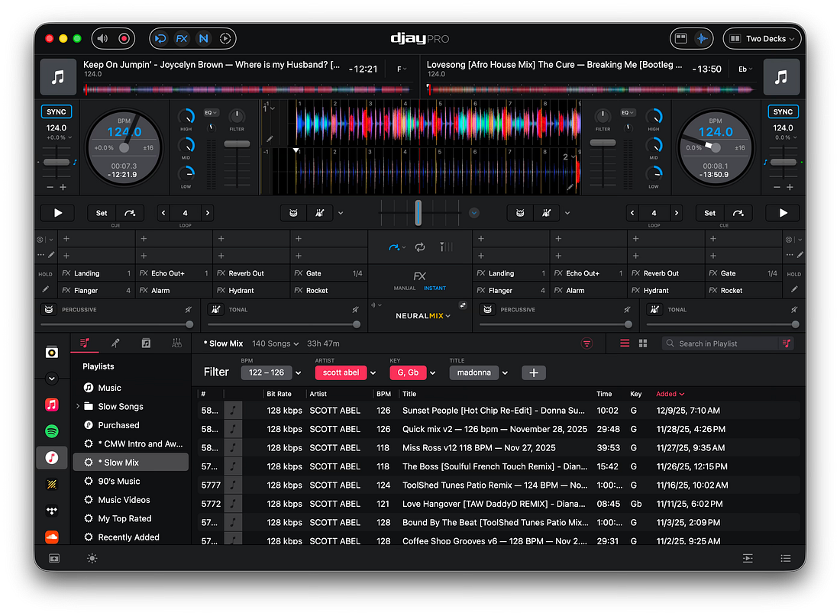
Task: Open the SoundCloud source in library sidebar
Action: pyautogui.click(x=52, y=536)
